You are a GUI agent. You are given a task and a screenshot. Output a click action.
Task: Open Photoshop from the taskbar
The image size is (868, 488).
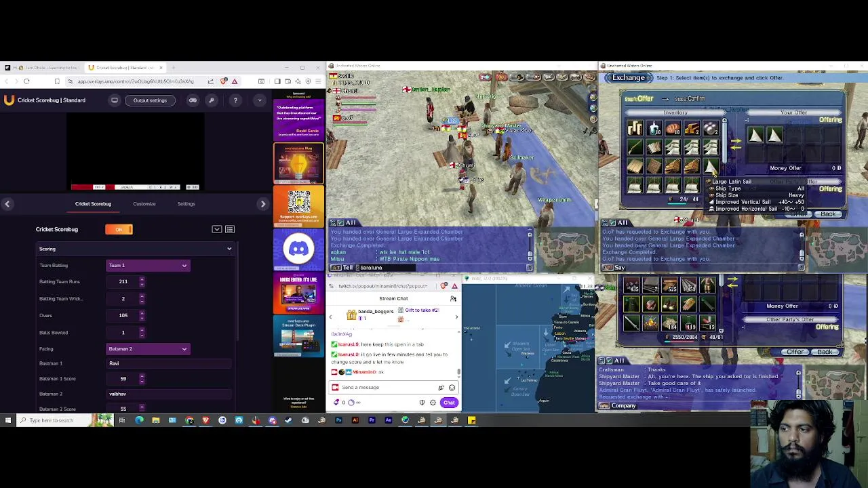(x=338, y=420)
